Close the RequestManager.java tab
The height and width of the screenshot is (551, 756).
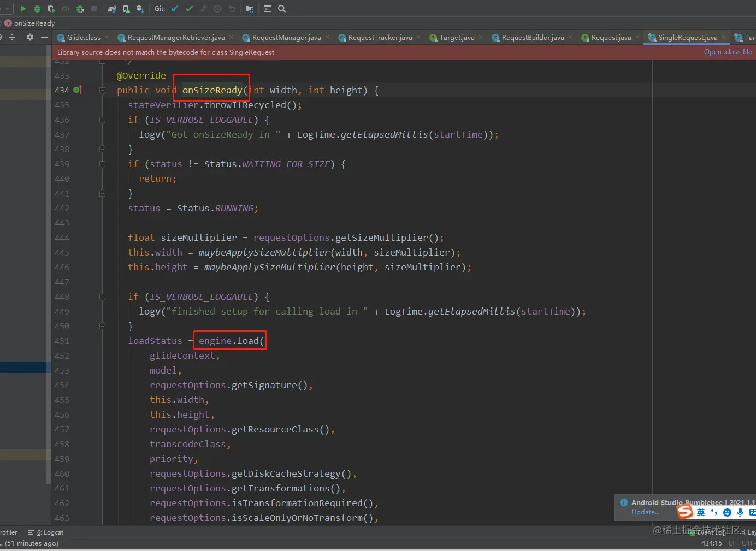[x=327, y=37]
